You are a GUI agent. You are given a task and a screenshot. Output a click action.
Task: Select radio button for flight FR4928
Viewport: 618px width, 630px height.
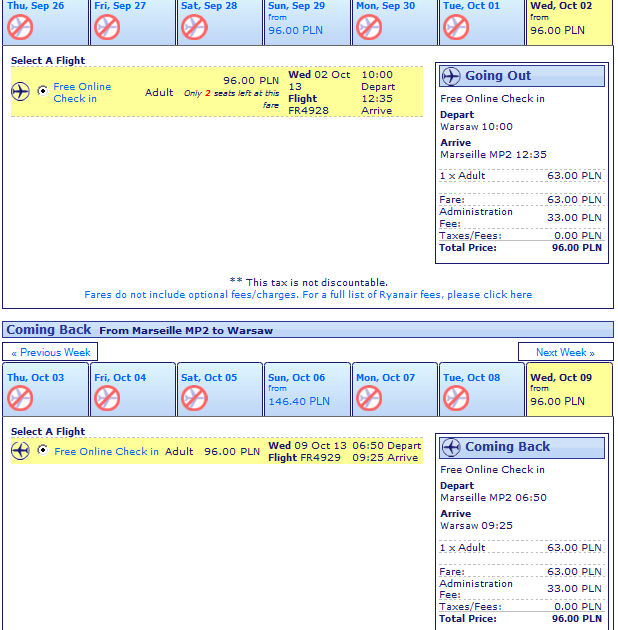[42, 91]
